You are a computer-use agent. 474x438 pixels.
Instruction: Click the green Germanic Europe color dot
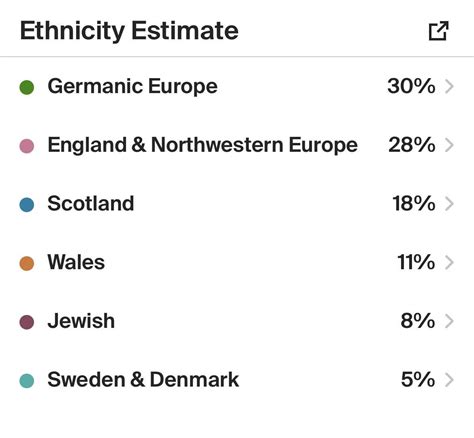[27, 87]
